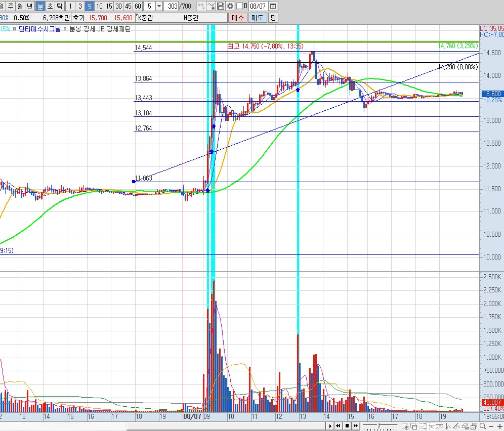
Task: Set the highlighted 5 minute interval button
Action: pos(90,6)
